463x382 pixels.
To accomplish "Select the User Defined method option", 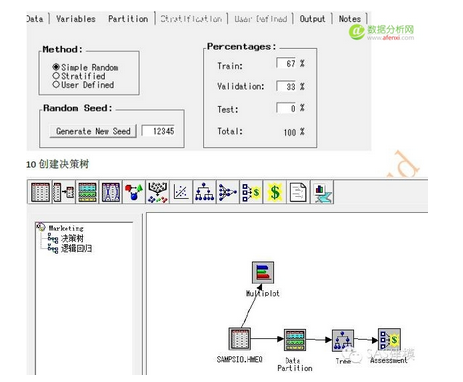I will [83, 85].
